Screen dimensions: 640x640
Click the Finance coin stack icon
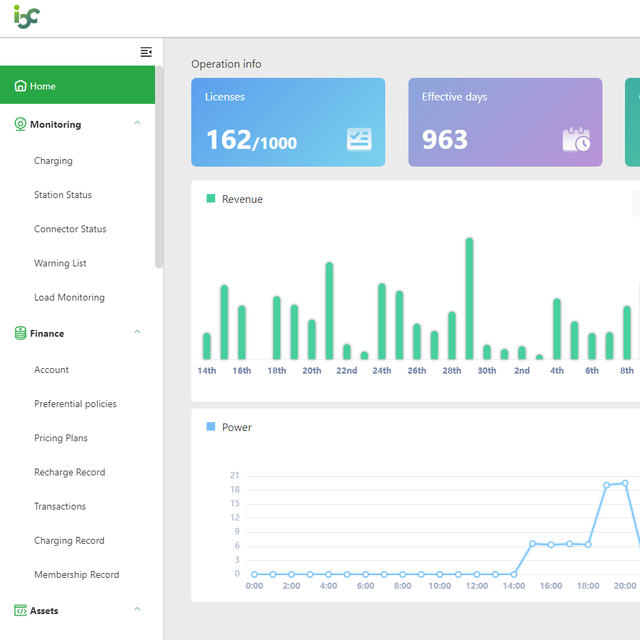tap(20, 333)
